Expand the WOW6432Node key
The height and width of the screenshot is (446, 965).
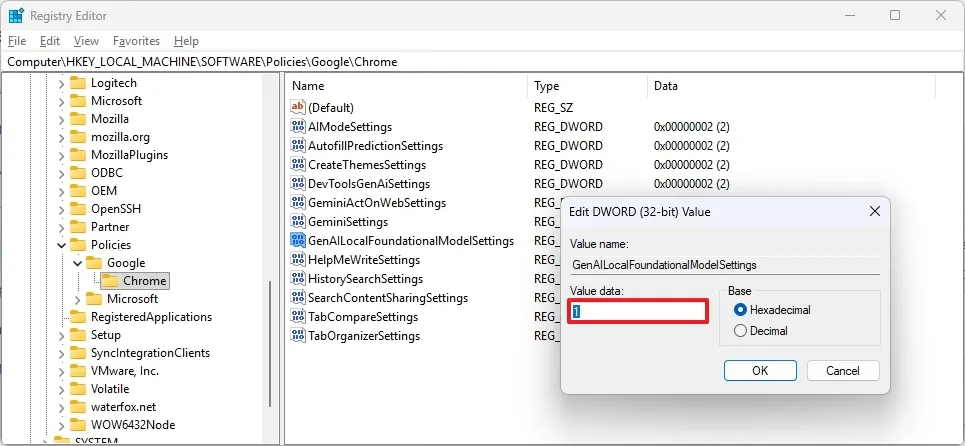coord(61,425)
